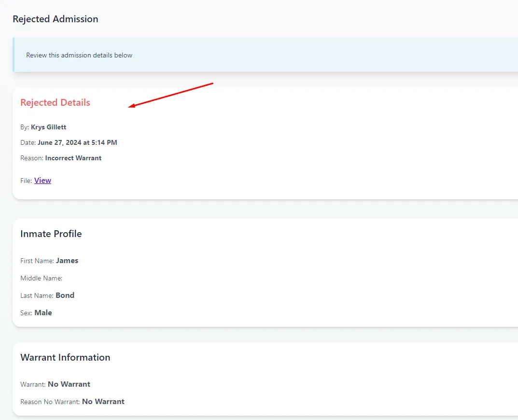This screenshot has width=518, height=420.
Task: Click the Warrant Information section heading
Action: click(65, 357)
